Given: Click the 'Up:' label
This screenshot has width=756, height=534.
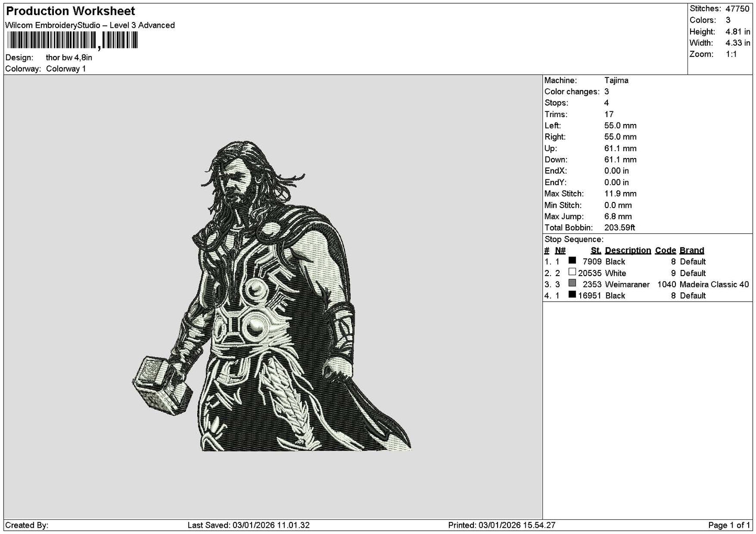Looking at the screenshot, I should pos(550,149).
